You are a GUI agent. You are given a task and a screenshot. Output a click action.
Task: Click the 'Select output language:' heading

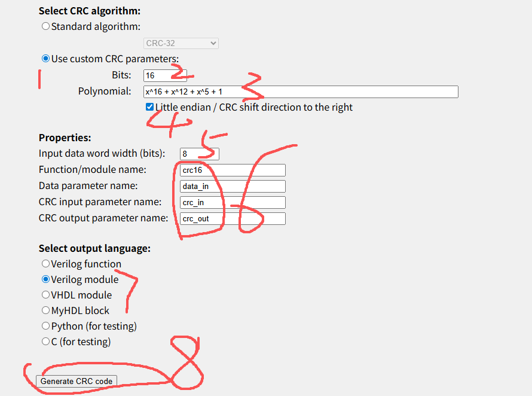(94, 248)
